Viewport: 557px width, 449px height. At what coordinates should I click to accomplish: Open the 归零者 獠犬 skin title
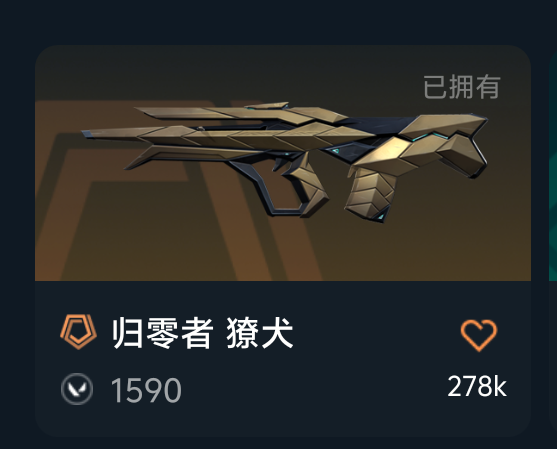point(202,333)
